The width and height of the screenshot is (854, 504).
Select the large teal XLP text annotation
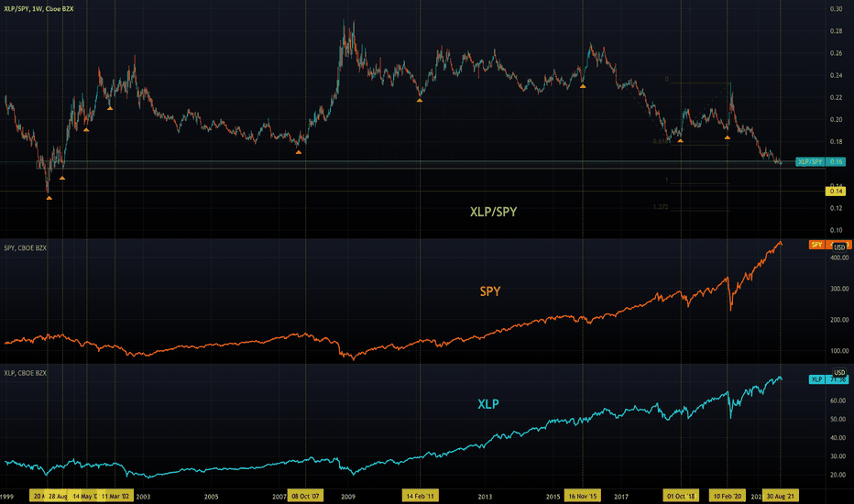488,404
